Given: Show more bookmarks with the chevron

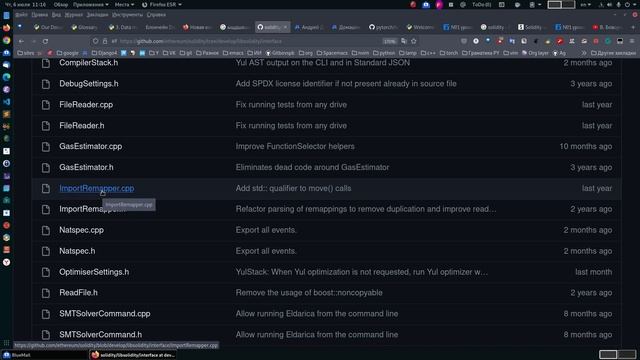Looking at the screenshot, I should coord(584,53).
